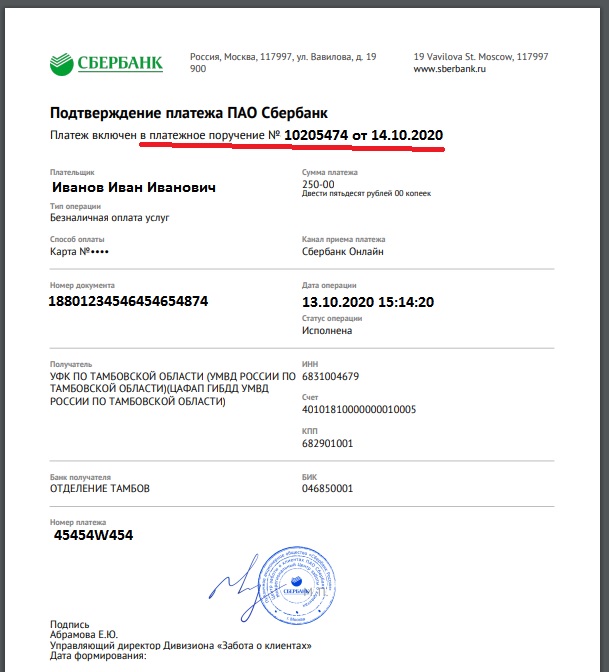Select payer name 'Иванов Иван Иванович'

point(134,187)
